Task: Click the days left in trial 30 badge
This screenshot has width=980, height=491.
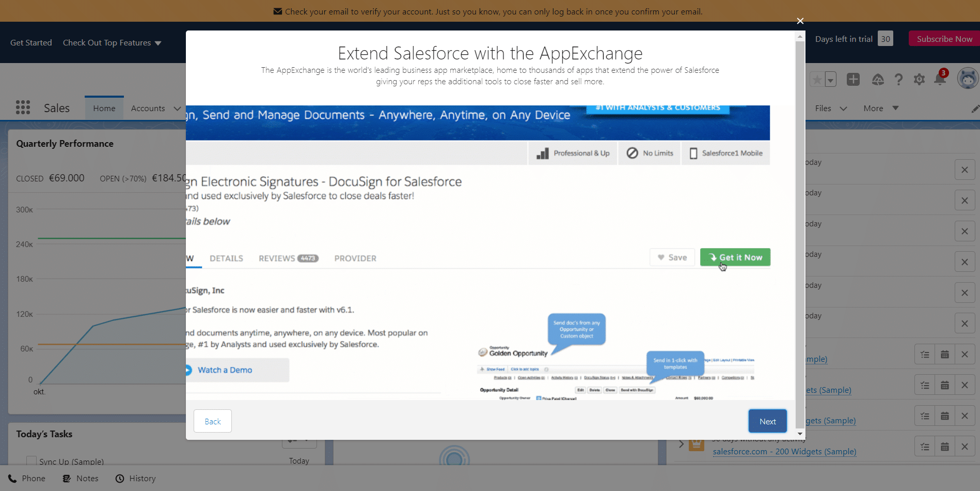Action: click(886, 39)
